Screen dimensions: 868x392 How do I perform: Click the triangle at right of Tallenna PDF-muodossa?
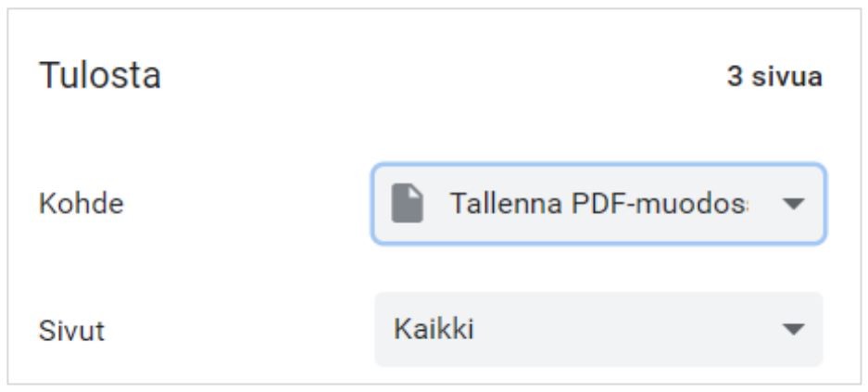coord(793,204)
